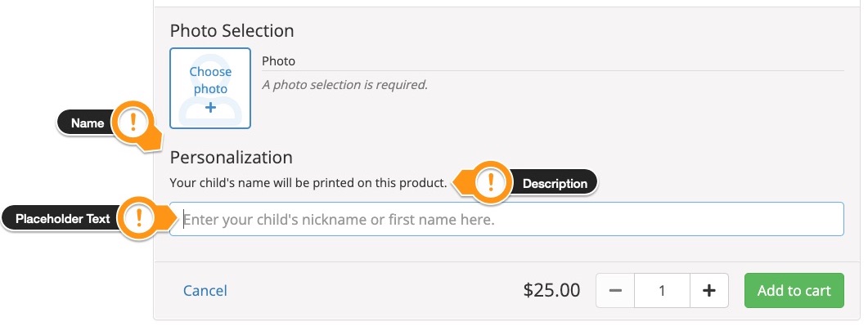Viewport: 868px width, 326px height.
Task: Click the black Name callout label
Action: coord(87,123)
